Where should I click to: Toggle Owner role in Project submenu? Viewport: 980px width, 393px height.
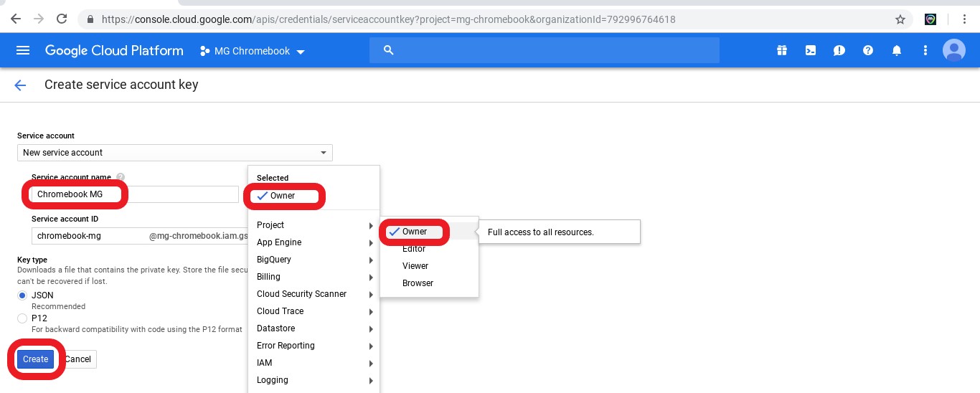click(429, 232)
